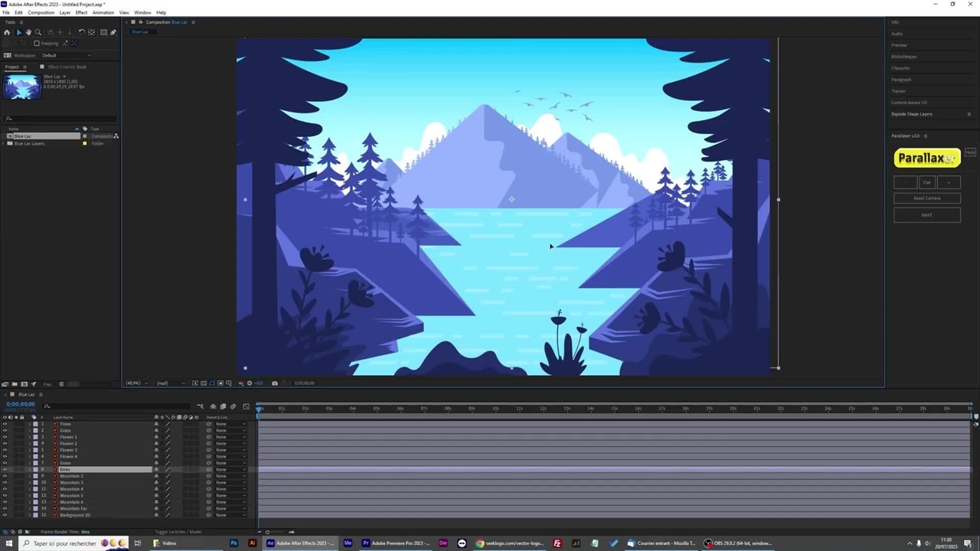Image resolution: width=980 pixels, height=551 pixels.
Task: Click the Home icon in Tools panel
Action: click(x=7, y=32)
